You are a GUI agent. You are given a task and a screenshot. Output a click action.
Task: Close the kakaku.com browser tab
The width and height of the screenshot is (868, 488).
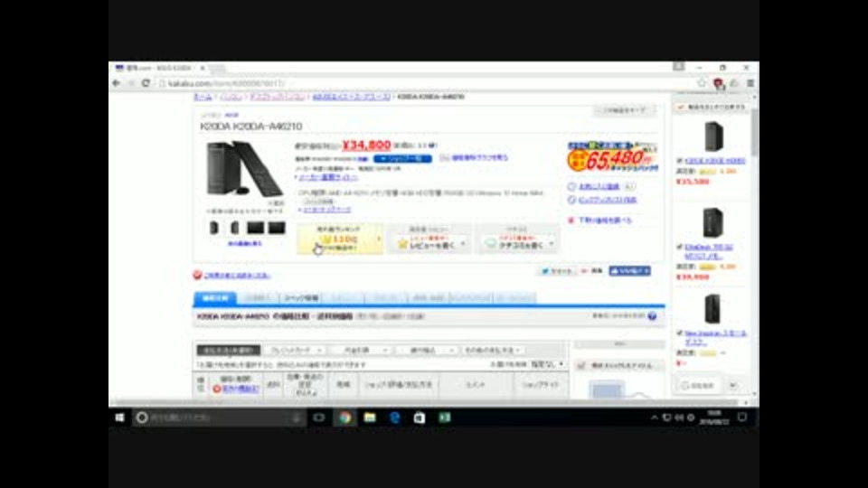202,68
